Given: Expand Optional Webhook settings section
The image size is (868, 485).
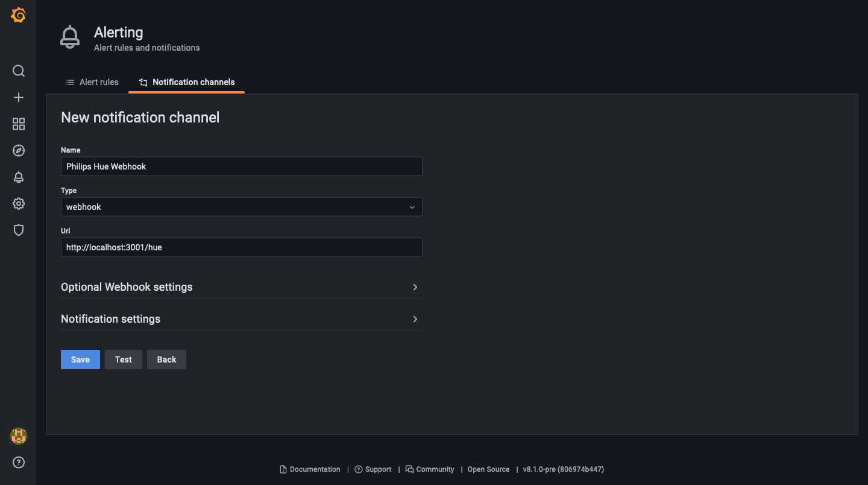Looking at the screenshot, I should point(241,287).
